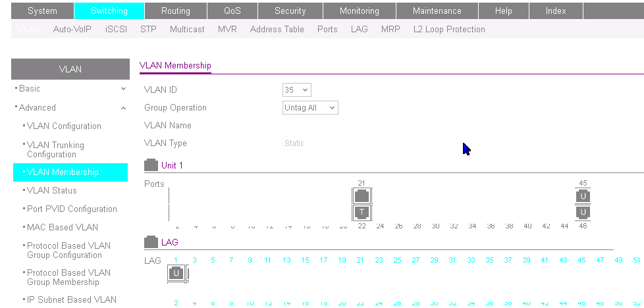The height and width of the screenshot is (308, 644).
Task: Open VLAN Status page
Action: [52, 191]
